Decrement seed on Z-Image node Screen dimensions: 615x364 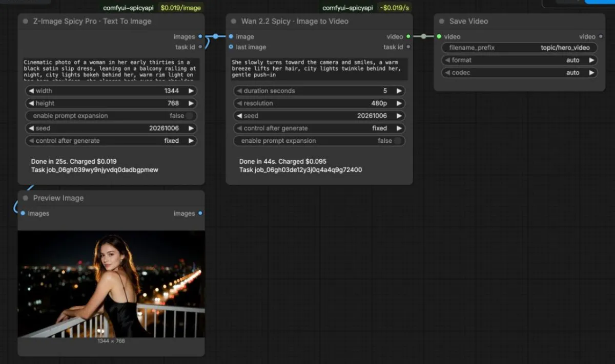pyautogui.click(x=31, y=128)
